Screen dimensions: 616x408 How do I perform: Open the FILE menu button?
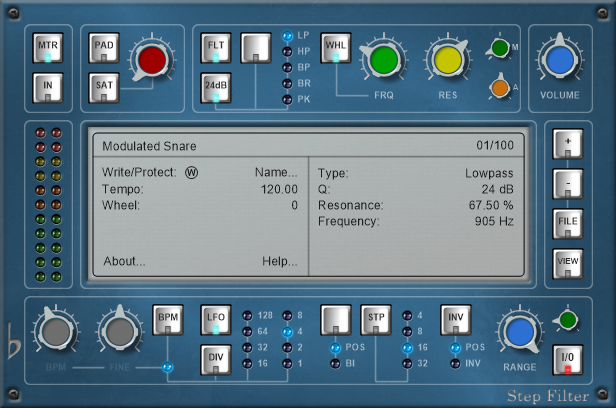[x=567, y=222]
